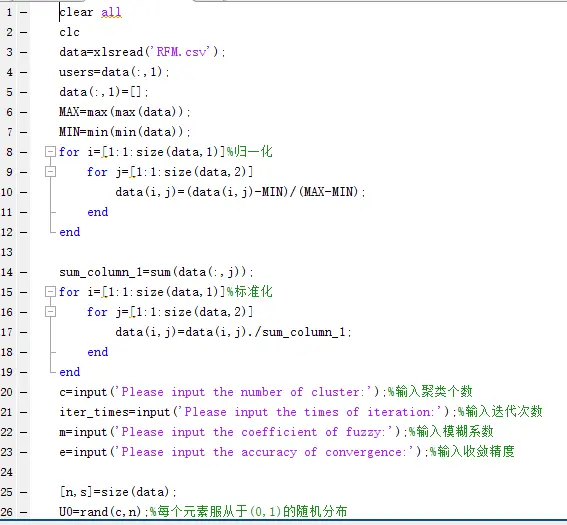Viewport: 567px width, 525px height.
Task: Click 'data(:,1)=[];' statement
Action: 104,92
